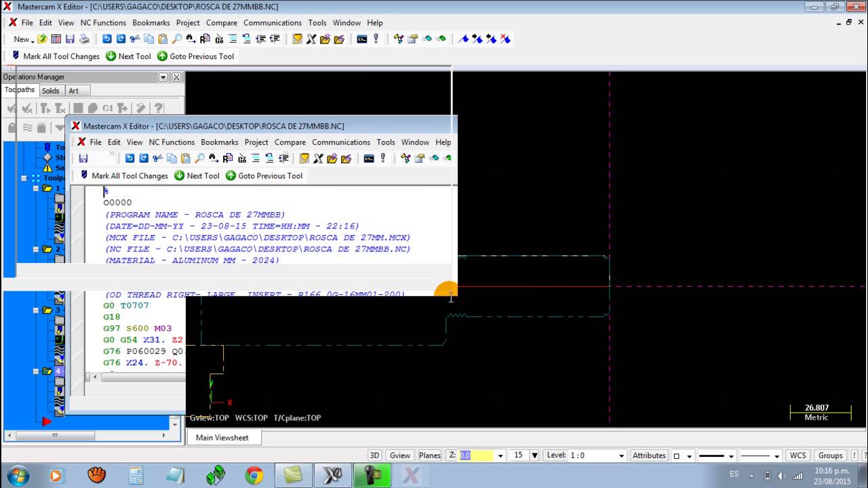Image resolution: width=868 pixels, height=488 pixels.
Task: Click Next Tool in the main editor
Action: [129, 56]
